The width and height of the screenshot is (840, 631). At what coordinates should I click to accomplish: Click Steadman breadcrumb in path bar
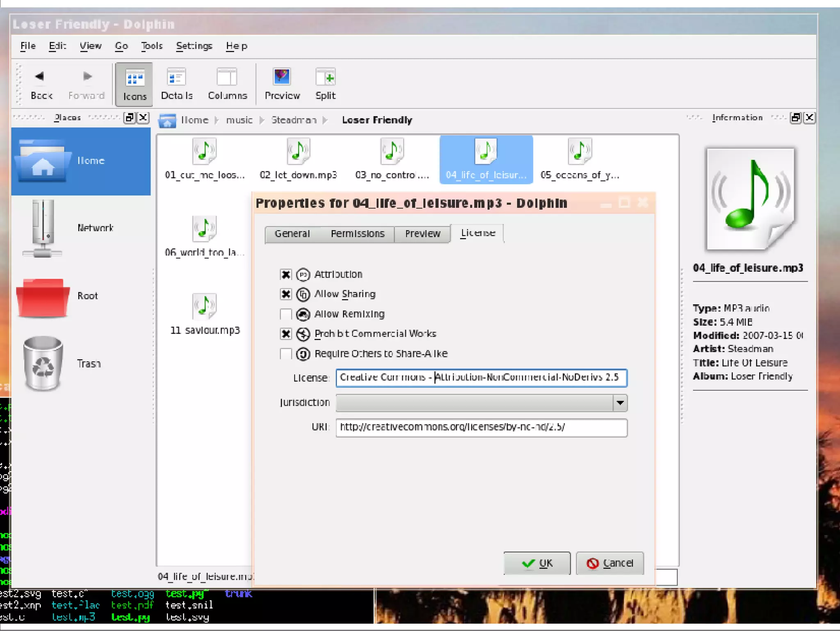click(x=294, y=120)
